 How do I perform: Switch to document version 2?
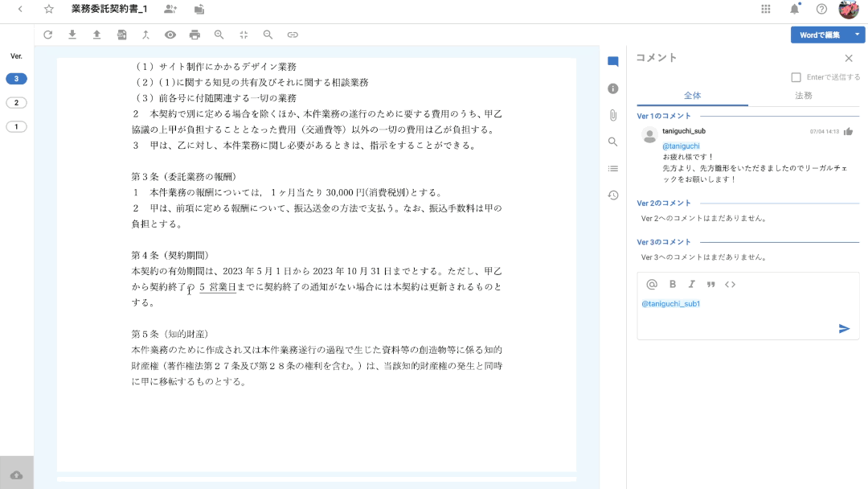click(x=16, y=103)
